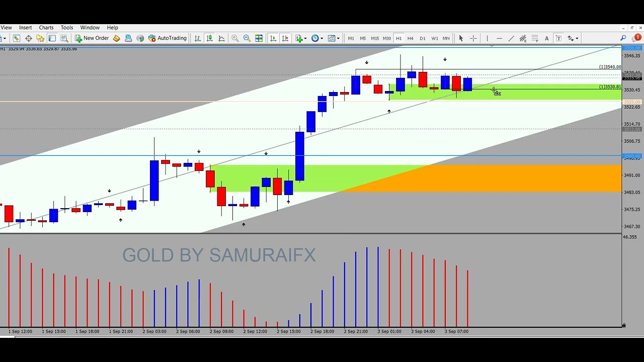This screenshot has width=644, height=362.
Task: Select the arrow cursor tool
Action: 461,38
